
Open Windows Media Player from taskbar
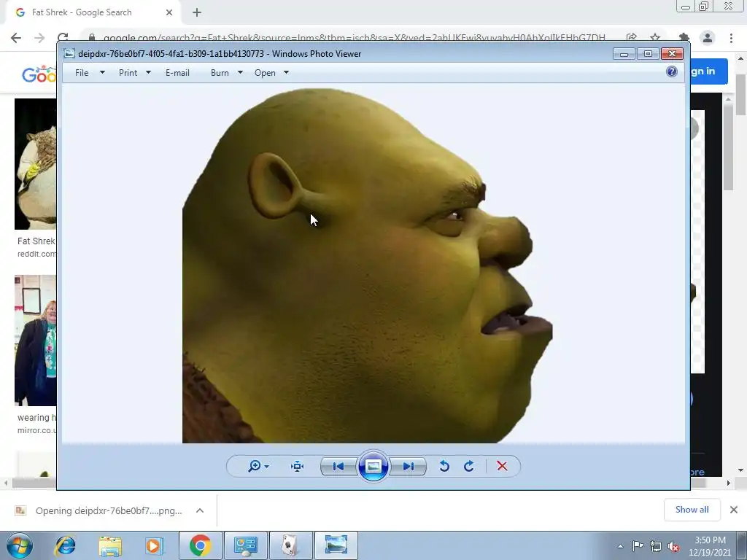[x=155, y=545]
